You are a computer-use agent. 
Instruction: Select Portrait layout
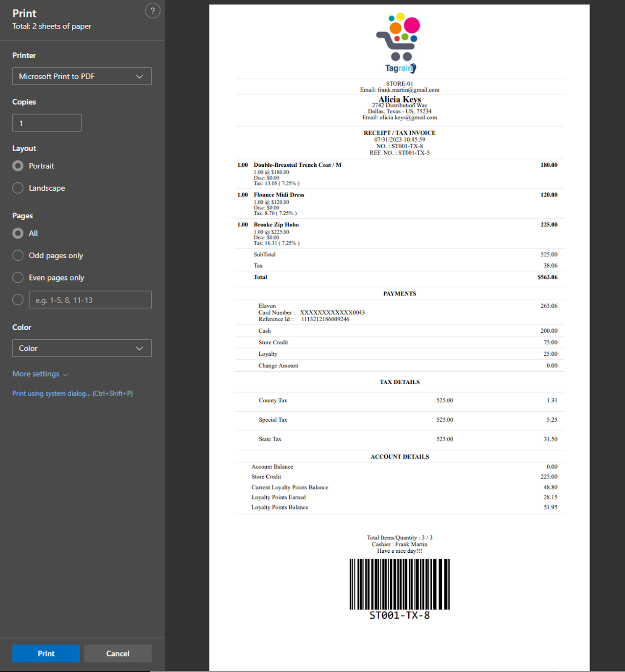[x=18, y=166]
